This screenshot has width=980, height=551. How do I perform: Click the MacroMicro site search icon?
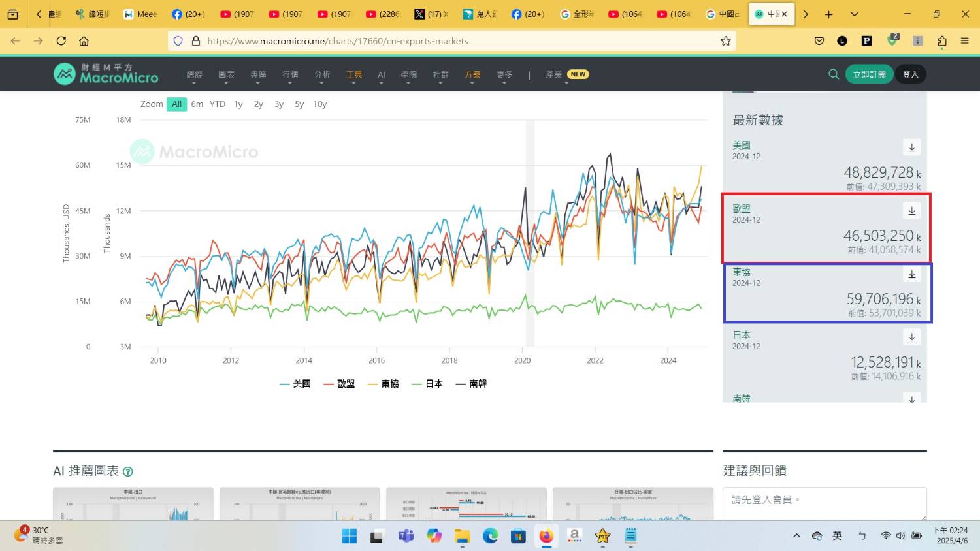pyautogui.click(x=833, y=74)
